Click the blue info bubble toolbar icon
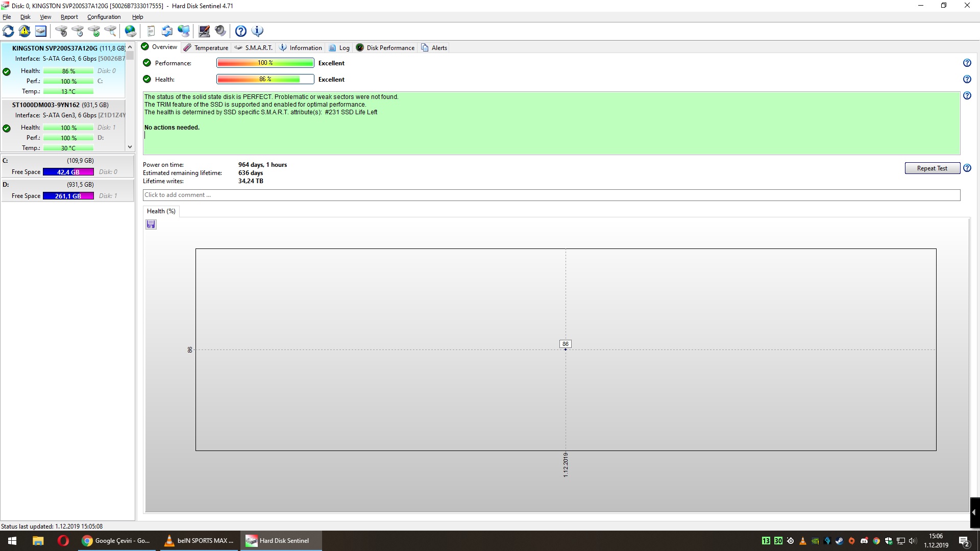 point(258,31)
